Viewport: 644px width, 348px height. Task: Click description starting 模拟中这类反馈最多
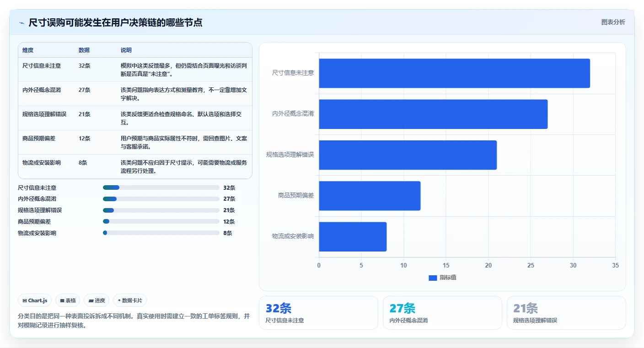click(x=183, y=70)
